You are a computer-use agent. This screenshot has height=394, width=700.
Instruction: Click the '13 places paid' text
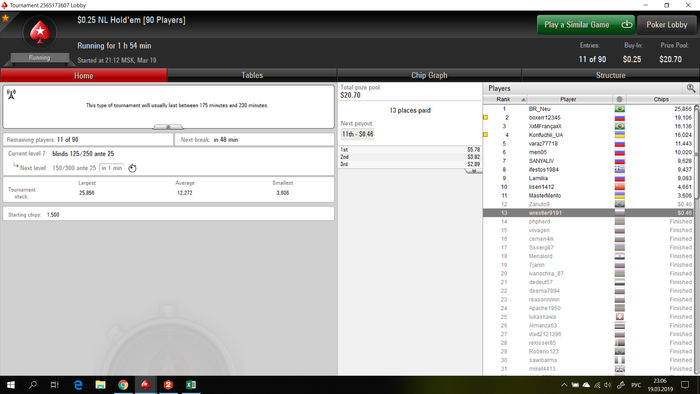pos(410,110)
